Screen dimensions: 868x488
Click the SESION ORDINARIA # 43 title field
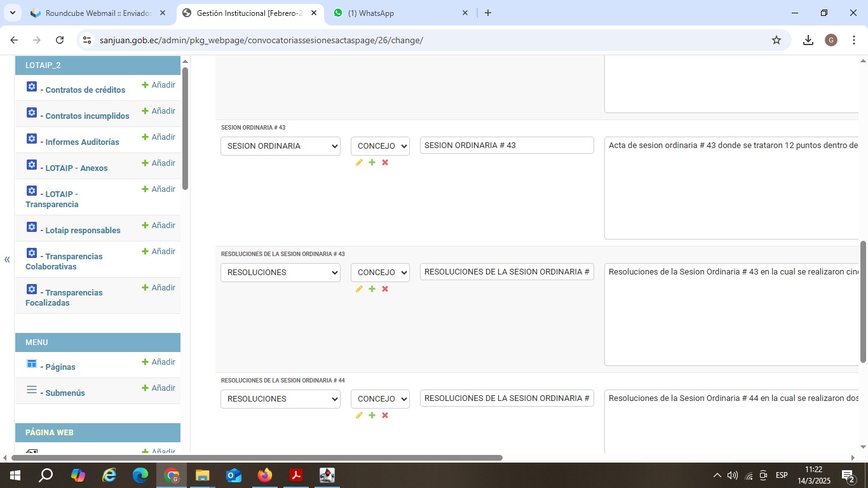click(x=506, y=146)
